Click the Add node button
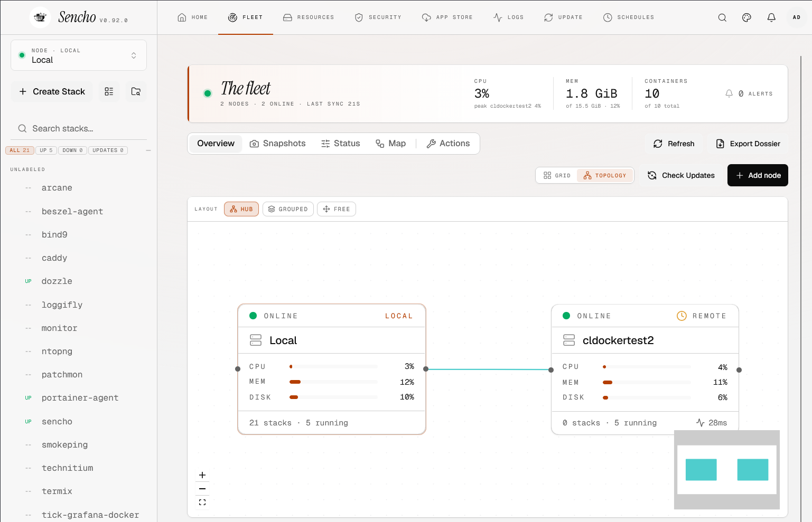Screen dimensions: 812x522 click(x=758, y=175)
